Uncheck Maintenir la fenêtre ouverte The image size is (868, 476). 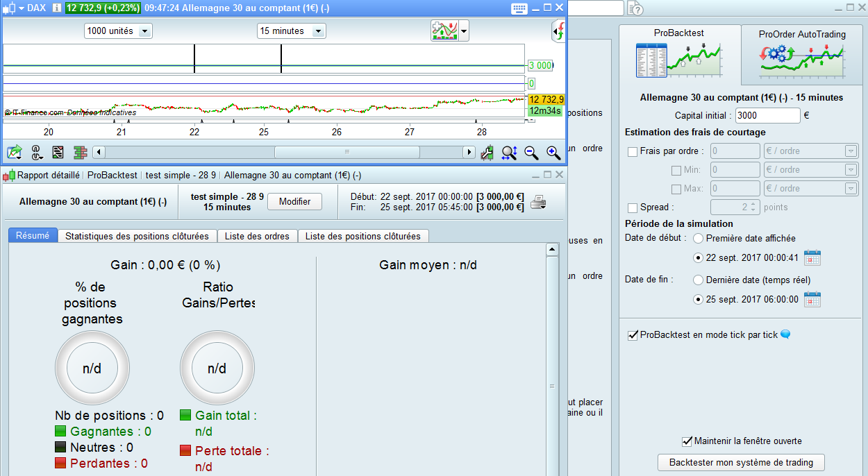click(687, 441)
